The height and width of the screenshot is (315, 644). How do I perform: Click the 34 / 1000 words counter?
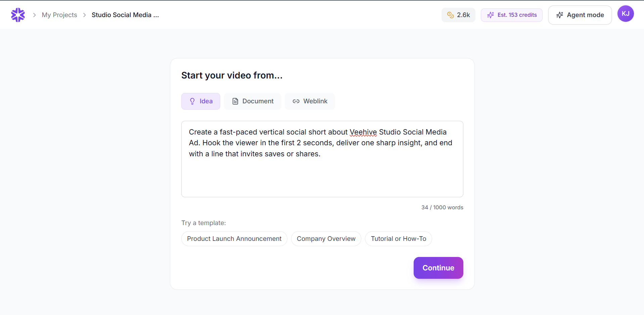pyautogui.click(x=442, y=207)
